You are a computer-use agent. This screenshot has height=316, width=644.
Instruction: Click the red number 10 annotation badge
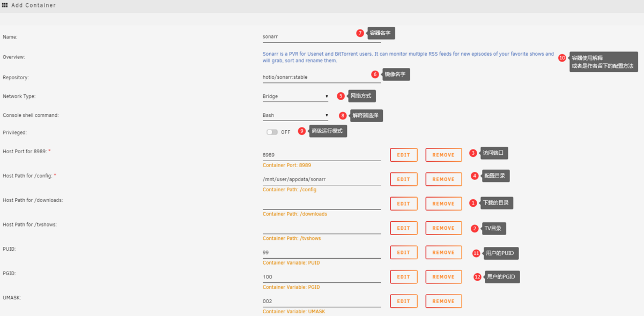point(562,58)
